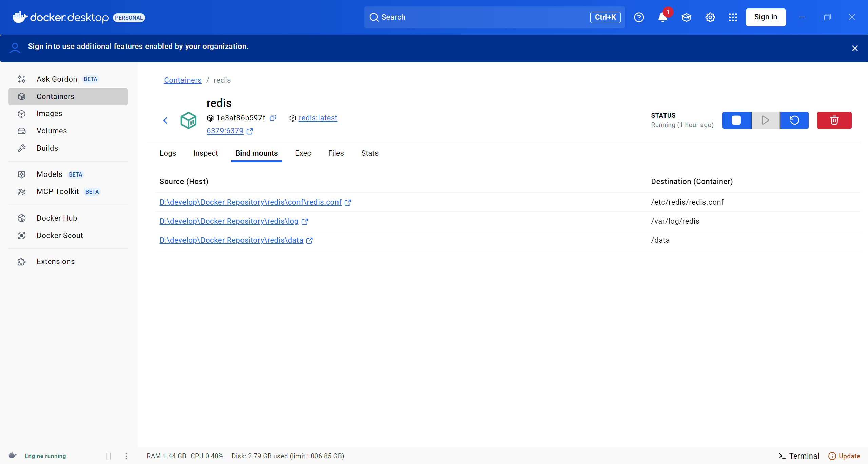This screenshot has height=464, width=868.
Task: Open MCP Toolkit in the sidebar
Action: tap(68, 192)
